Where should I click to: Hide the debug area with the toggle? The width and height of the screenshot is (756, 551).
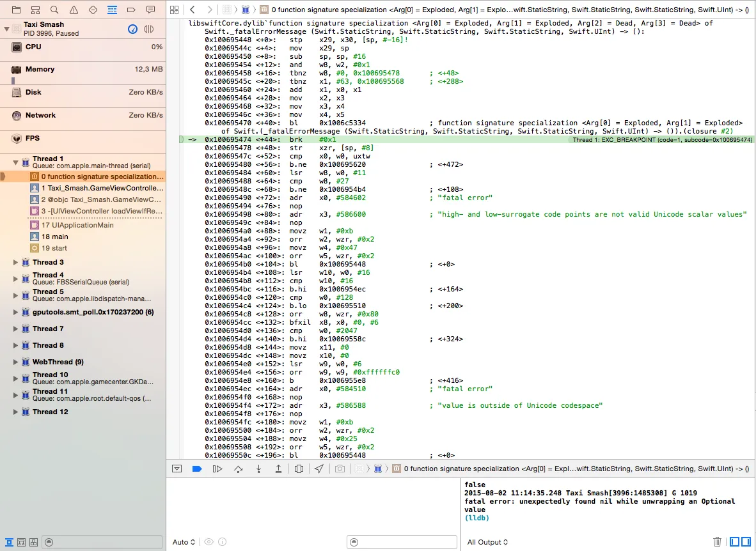pos(177,469)
